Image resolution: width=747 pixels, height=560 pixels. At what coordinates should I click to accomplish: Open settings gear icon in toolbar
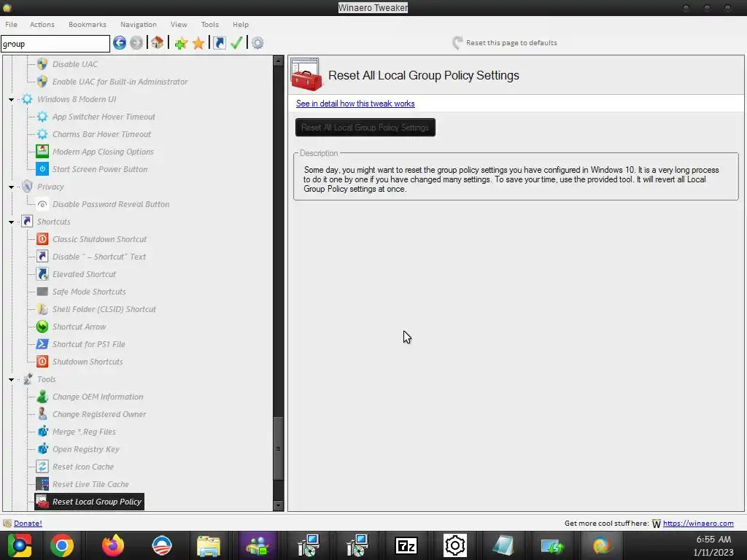pos(258,43)
